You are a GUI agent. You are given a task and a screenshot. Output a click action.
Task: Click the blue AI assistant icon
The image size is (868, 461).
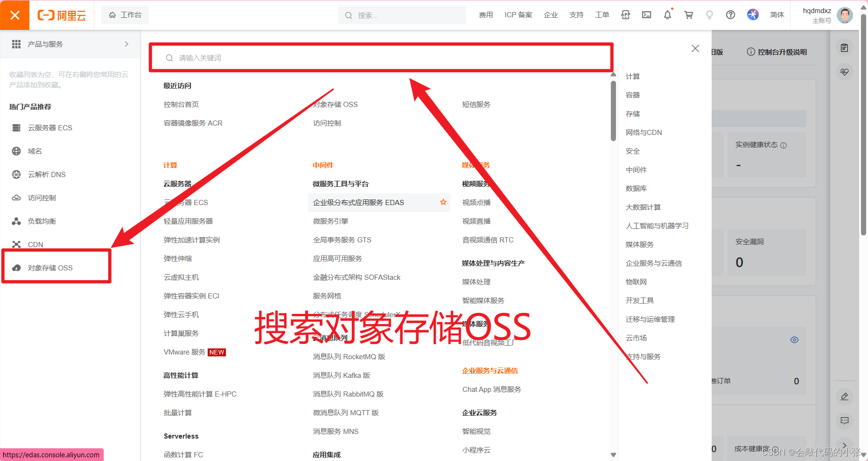click(x=753, y=14)
